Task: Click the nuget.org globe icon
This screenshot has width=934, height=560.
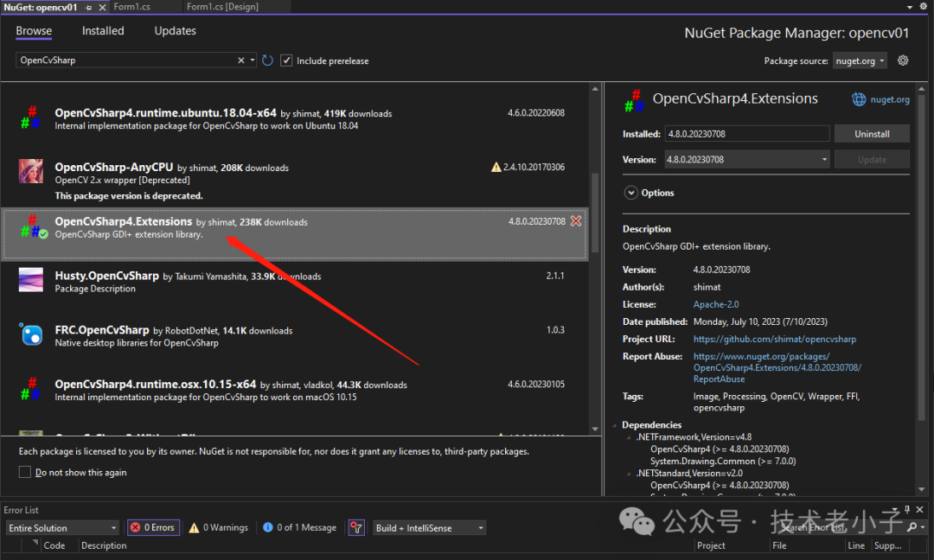Action: coord(859,99)
